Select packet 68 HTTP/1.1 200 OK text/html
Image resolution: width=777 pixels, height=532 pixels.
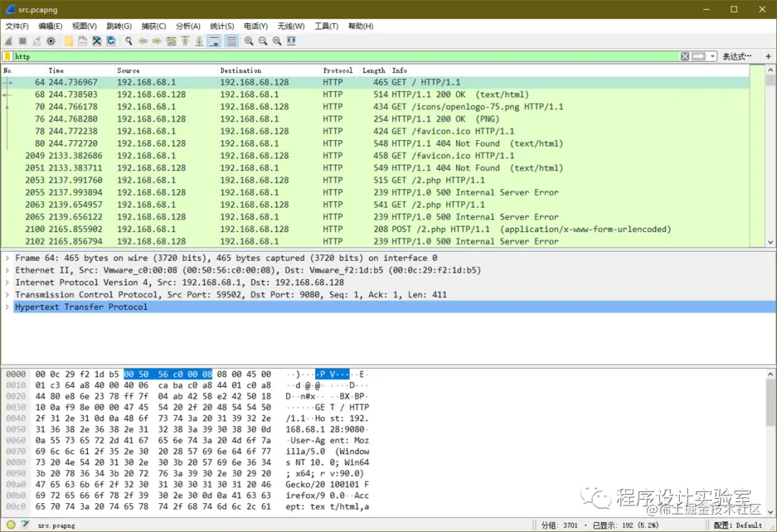pos(376,94)
